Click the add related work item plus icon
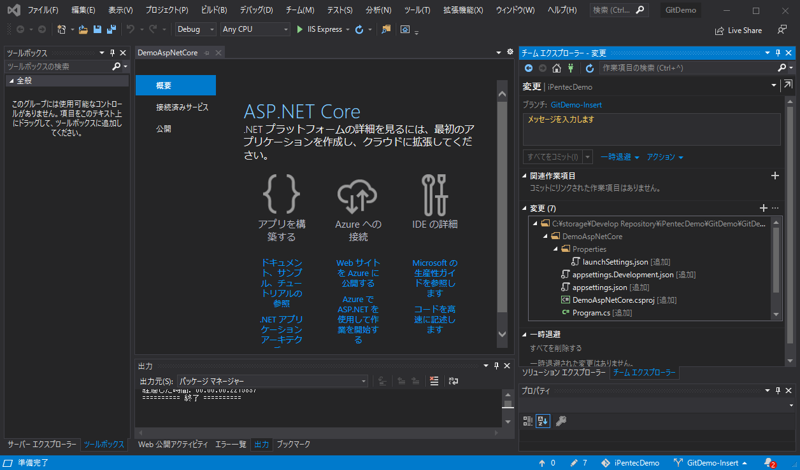Screen dimensions: 800x470 pos(775,176)
